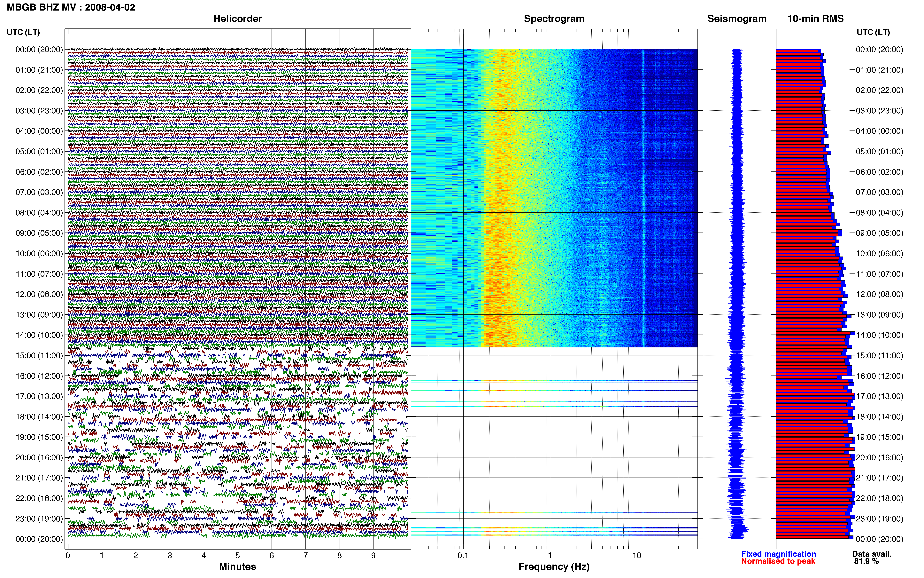Click the '10-min RMS' panel heading
The height and width of the screenshot is (578, 924).
click(x=816, y=19)
